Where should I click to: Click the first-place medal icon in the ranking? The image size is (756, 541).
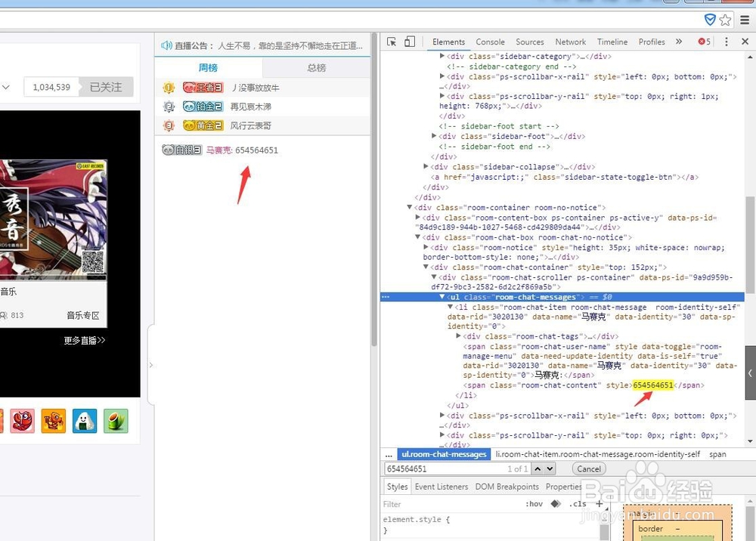point(169,88)
